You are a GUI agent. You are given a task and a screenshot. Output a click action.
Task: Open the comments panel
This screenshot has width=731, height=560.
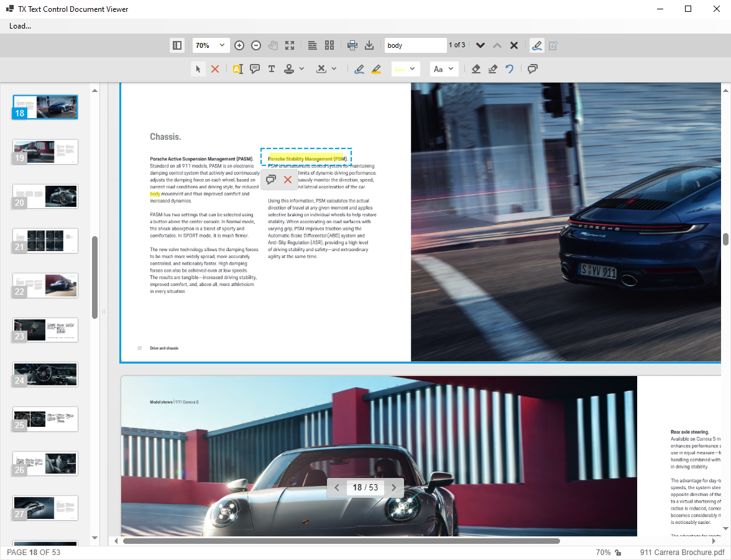pos(532,69)
